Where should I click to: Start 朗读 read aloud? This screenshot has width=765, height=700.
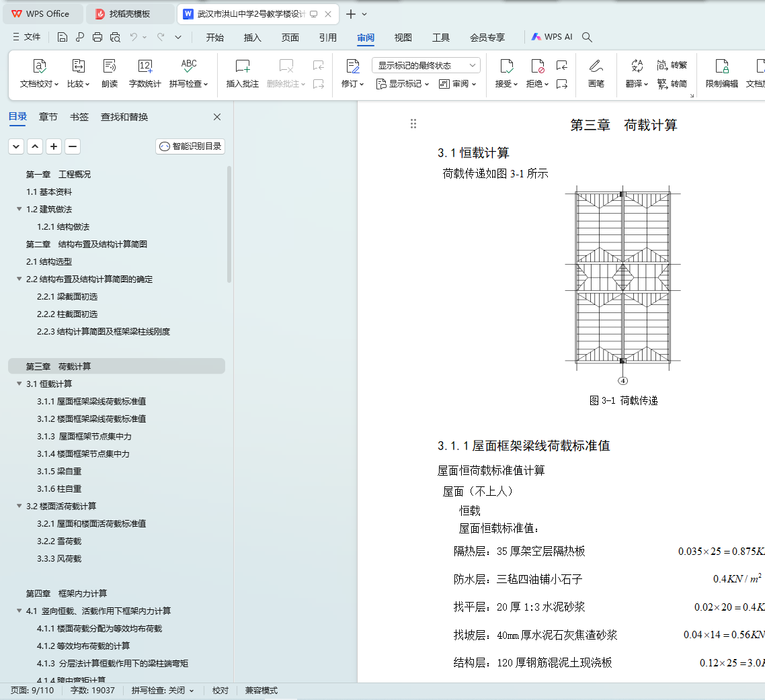(110, 74)
